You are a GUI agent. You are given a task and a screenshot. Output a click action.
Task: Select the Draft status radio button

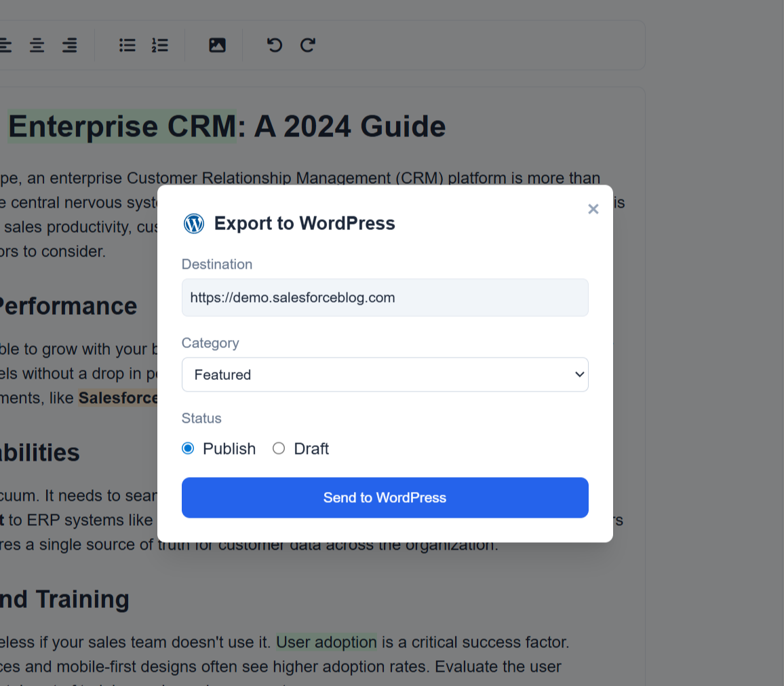point(279,449)
